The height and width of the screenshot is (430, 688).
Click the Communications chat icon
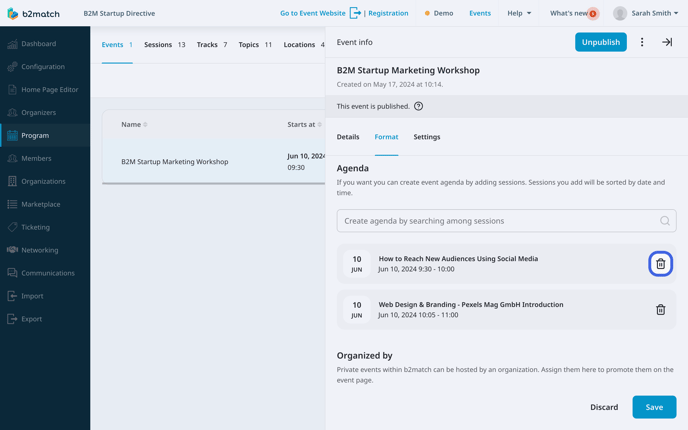12,273
